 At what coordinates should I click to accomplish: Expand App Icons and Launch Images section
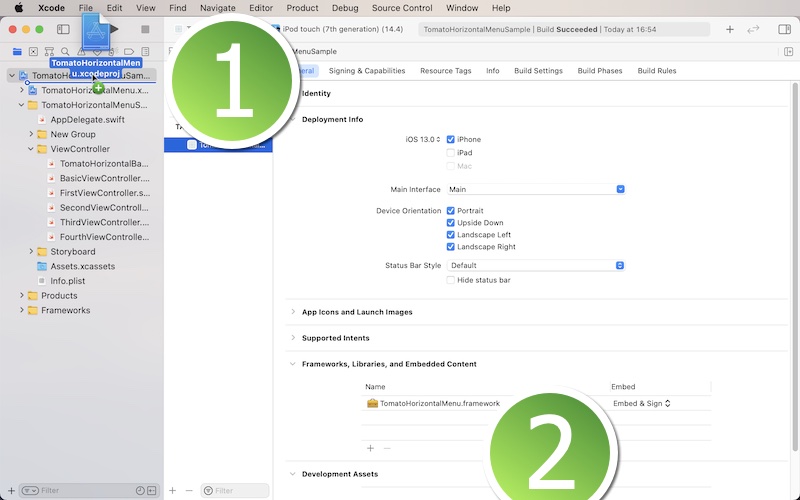(x=293, y=312)
